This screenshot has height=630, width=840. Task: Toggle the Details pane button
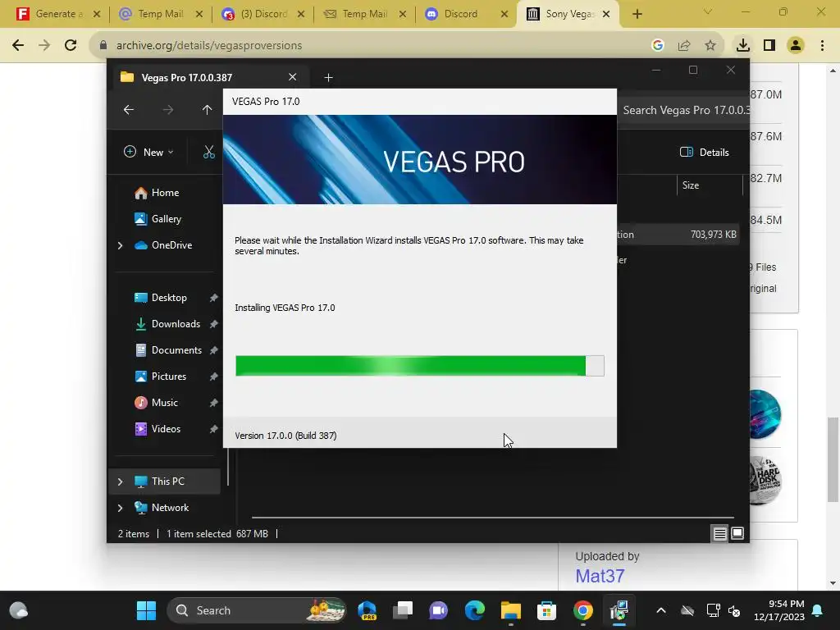pyautogui.click(x=705, y=152)
